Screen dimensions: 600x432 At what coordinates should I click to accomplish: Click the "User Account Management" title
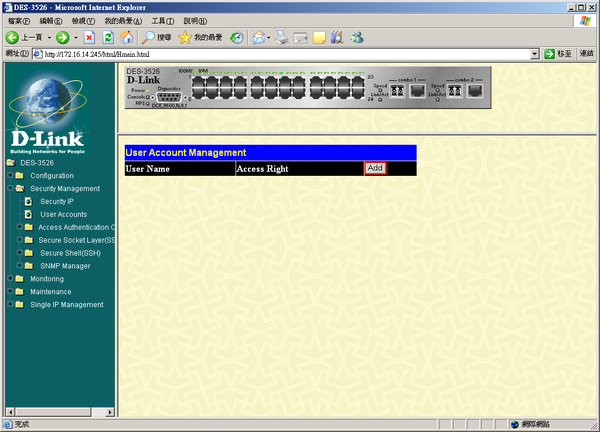coord(186,153)
